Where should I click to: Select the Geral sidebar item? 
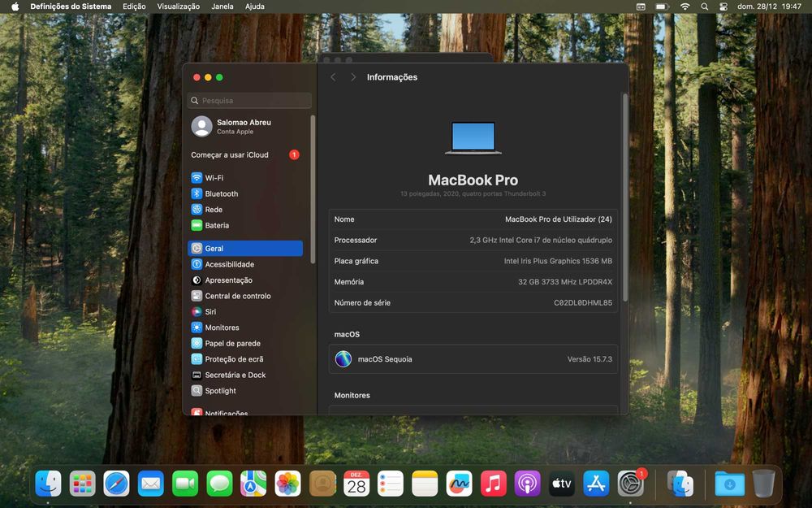pyautogui.click(x=245, y=248)
